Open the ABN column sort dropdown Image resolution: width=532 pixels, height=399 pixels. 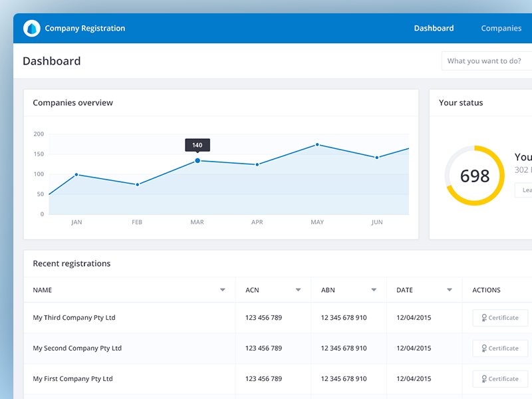tap(374, 290)
